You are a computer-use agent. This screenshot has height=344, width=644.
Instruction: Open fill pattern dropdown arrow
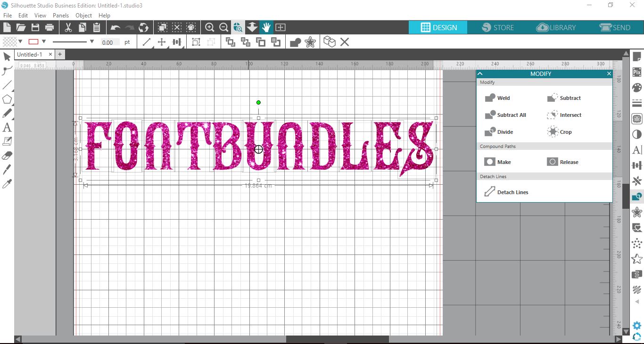[x=20, y=42]
